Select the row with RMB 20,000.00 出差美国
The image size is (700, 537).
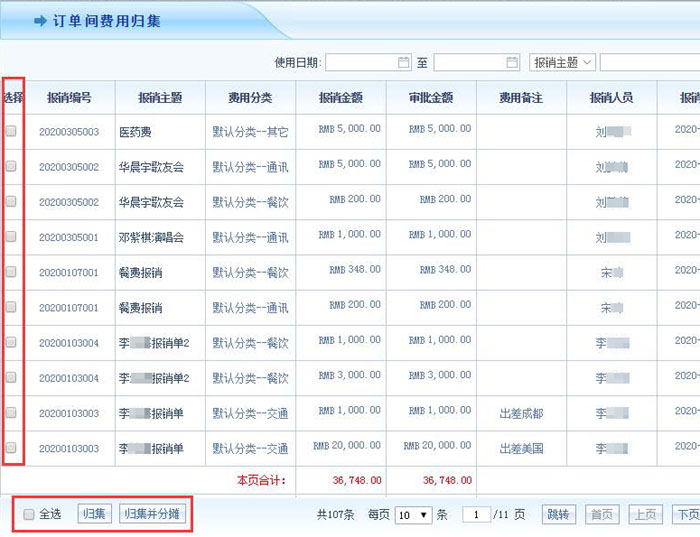pos(11,448)
